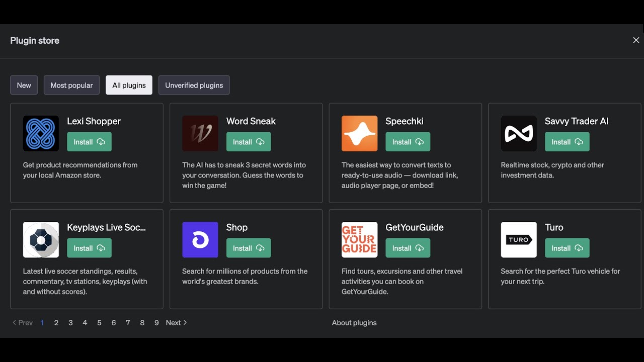Click the orange Speechki plugin icon
Screen dimensions: 644x362
(x=359, y=134)
